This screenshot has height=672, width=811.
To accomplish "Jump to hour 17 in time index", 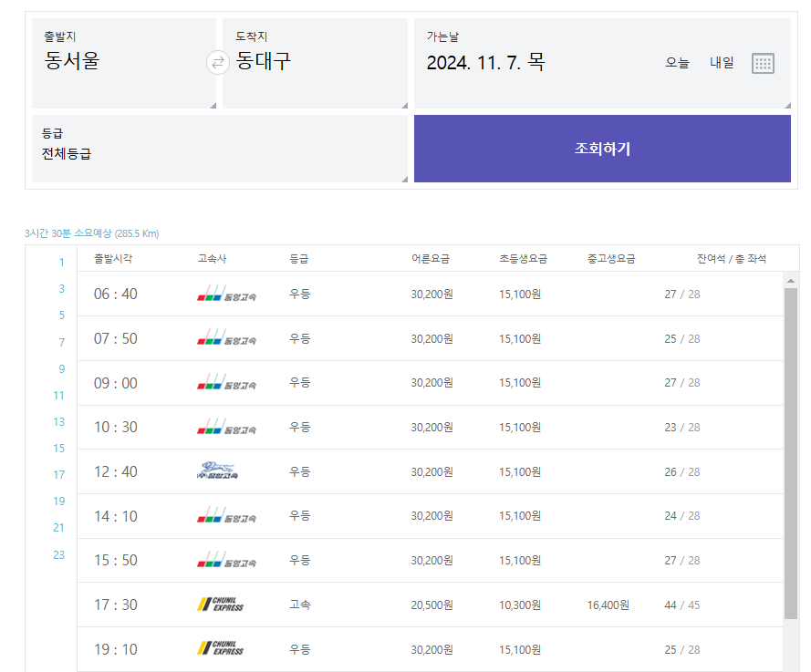I will click(x=59, y=474).
